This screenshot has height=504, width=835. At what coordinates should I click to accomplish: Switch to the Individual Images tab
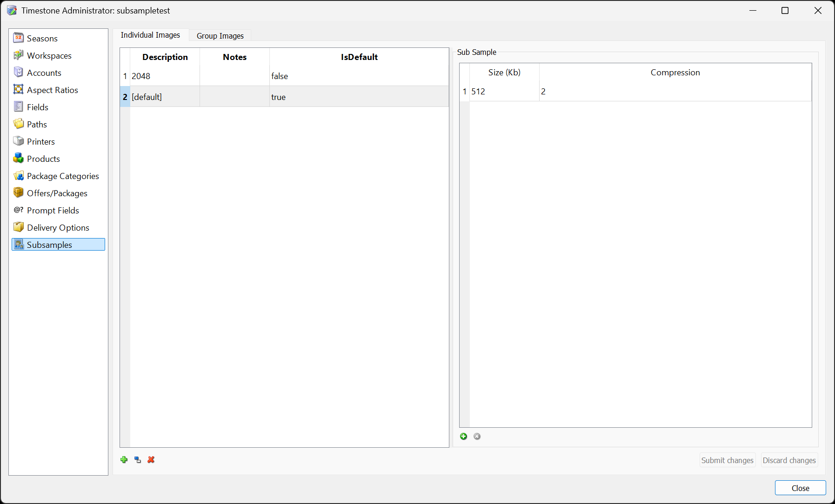pyautogui.click(x=150, y=35)
